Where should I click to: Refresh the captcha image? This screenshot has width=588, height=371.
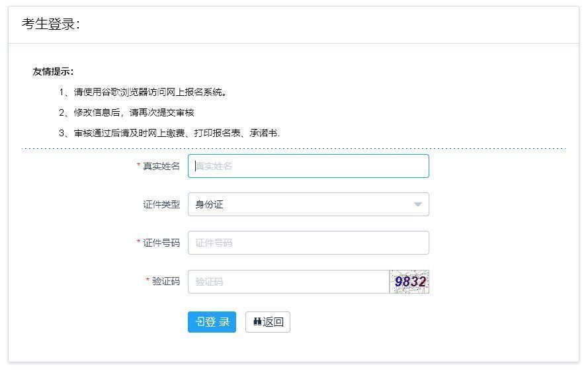pos(409,282)
